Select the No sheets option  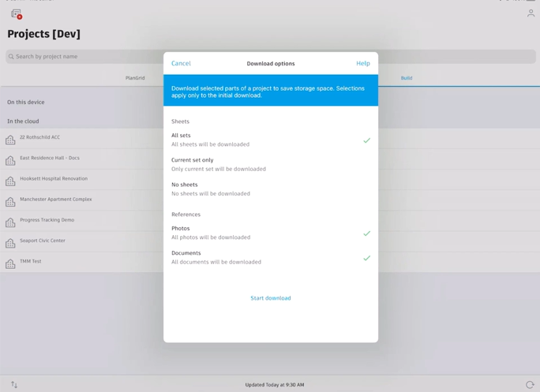point(270,189)
